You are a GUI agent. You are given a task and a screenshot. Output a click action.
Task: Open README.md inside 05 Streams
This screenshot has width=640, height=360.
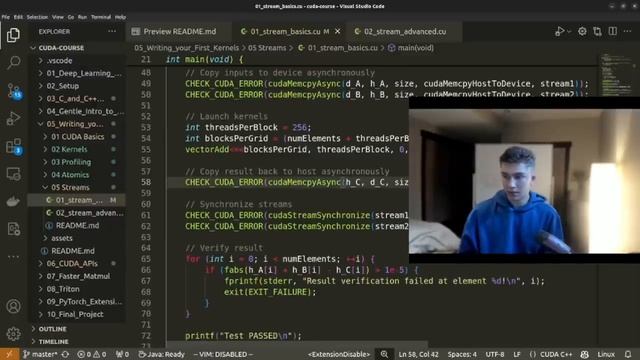(x=77, y=225)
